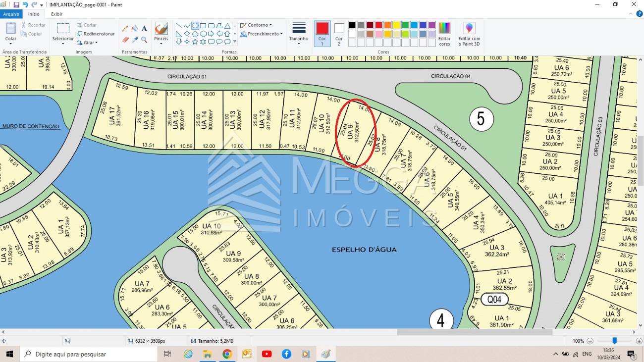The width and height of the screenshot is (644, 362).
Task: Pick the Fill with color bucket tool
Action: (135, 28)
